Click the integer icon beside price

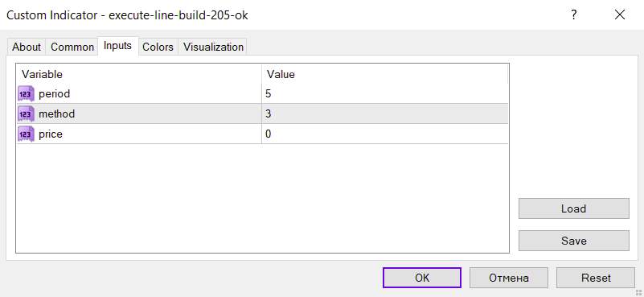coord(26,134)
